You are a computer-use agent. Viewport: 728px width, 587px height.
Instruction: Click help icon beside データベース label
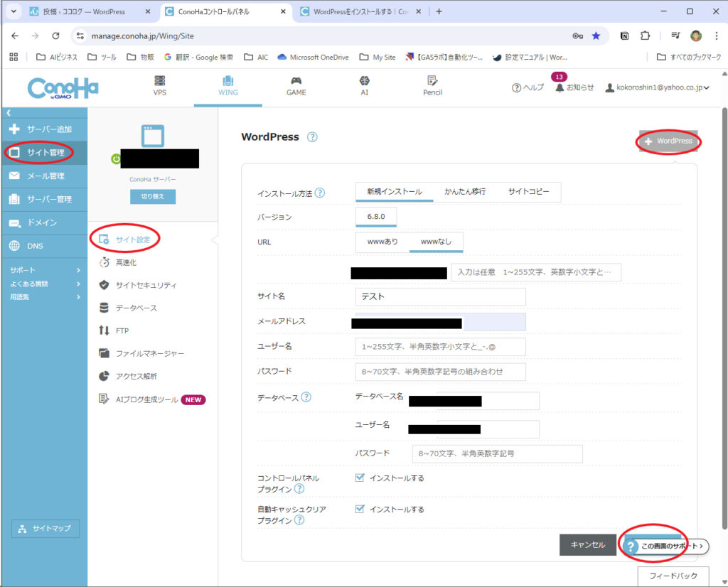(x=306, y=397)
